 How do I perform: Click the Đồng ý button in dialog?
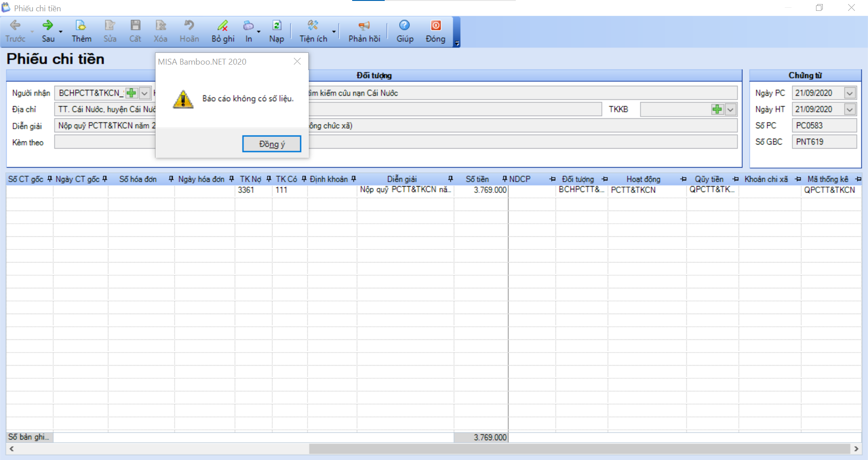(x=271, y=144)
